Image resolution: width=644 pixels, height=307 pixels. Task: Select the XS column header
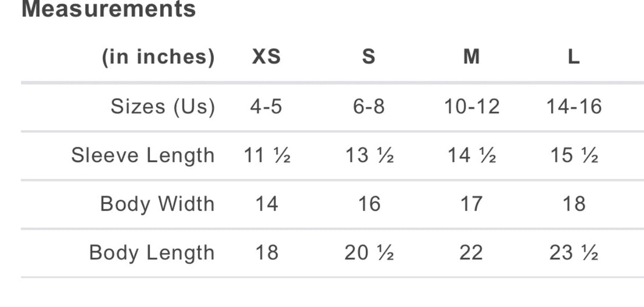click(x=266, y=57)
